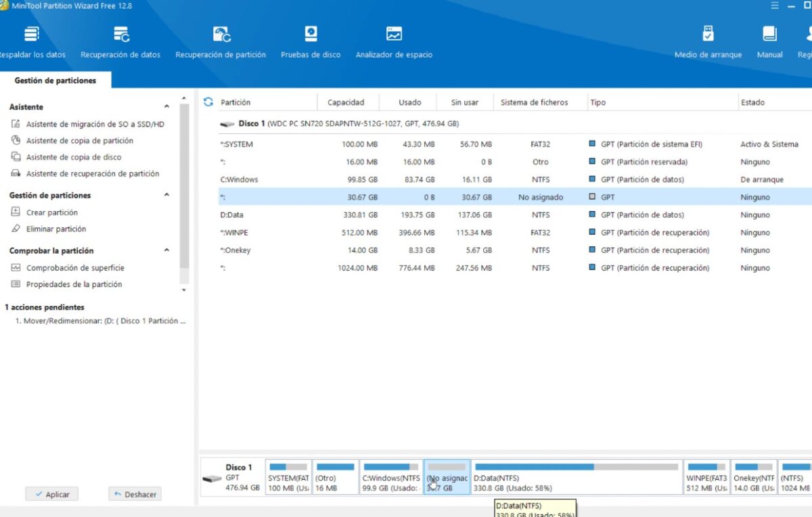Open the Manual book icon

pos(769,42)
